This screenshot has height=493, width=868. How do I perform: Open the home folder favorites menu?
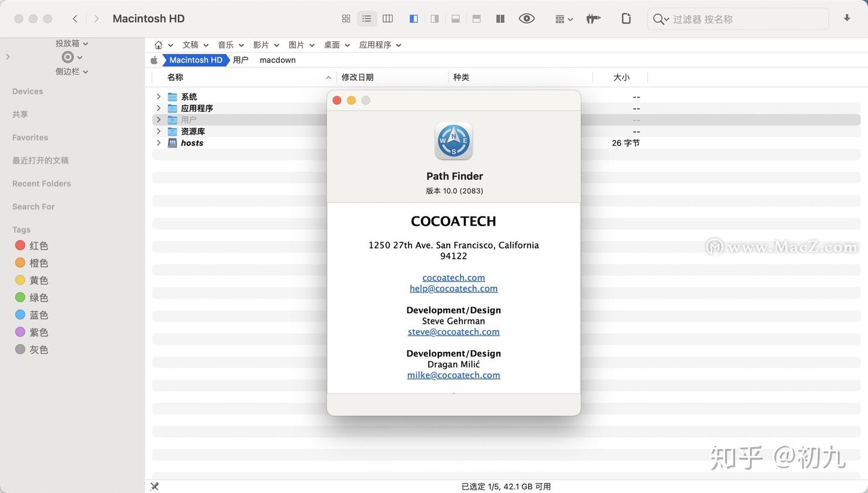tap(163, 45)
